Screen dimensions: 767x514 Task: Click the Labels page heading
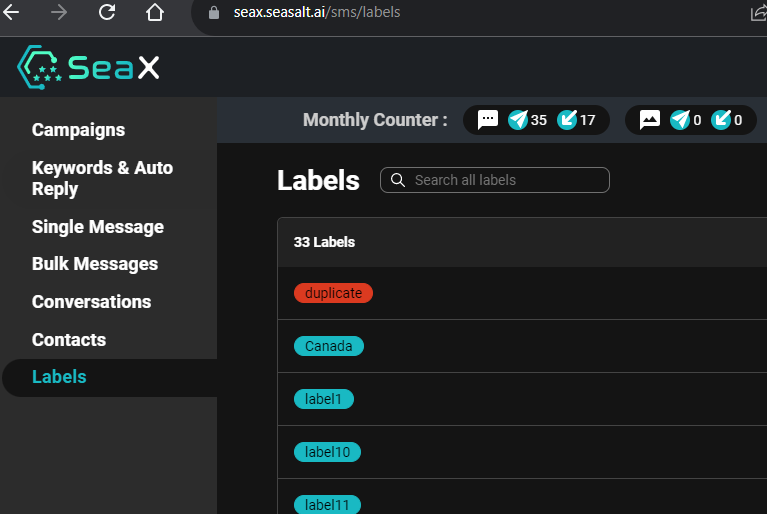pyautogui.click(x=318, y=180)
